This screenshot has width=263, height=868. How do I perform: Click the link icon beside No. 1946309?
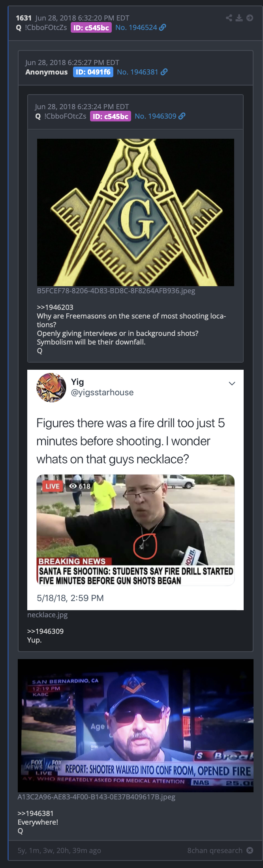182,116
